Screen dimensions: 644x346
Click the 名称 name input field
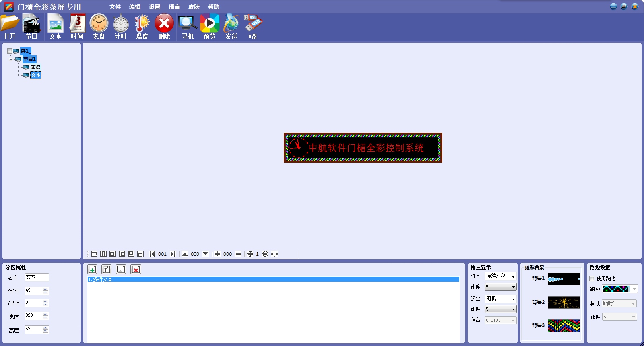tap(37, 277)
